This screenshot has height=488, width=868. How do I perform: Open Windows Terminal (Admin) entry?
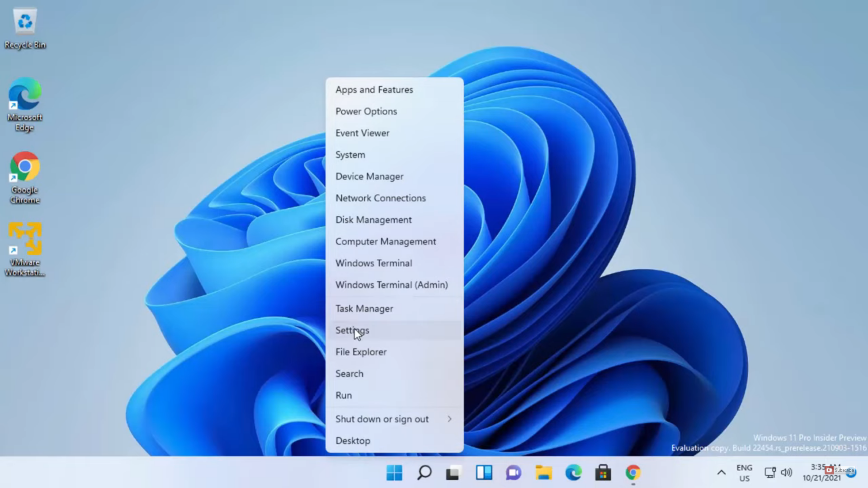[392, 285]
